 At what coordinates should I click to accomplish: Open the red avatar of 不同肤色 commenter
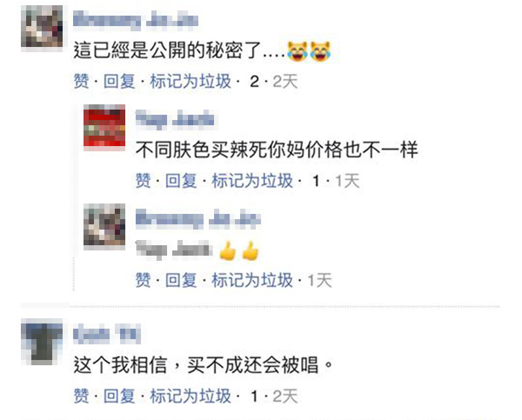(x=104, y=127)
